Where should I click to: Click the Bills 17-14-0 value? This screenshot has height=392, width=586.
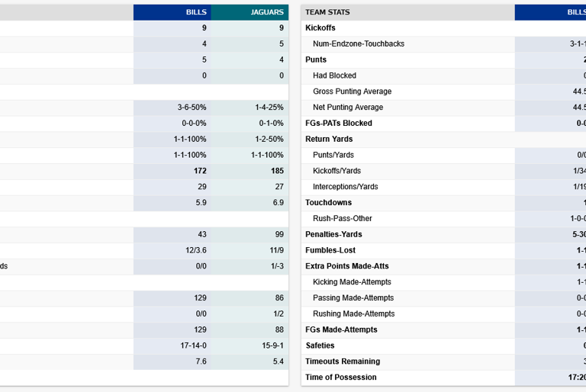coord(192,345)
